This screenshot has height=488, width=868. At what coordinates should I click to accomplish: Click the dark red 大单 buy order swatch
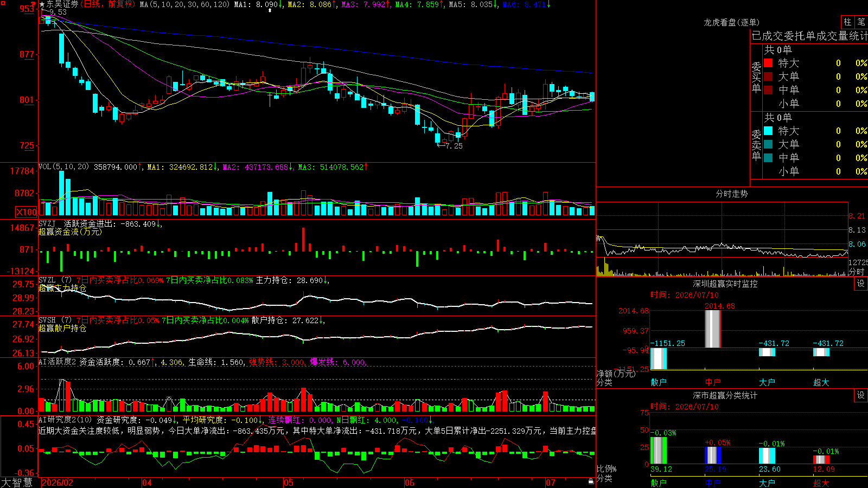(768, 76)
